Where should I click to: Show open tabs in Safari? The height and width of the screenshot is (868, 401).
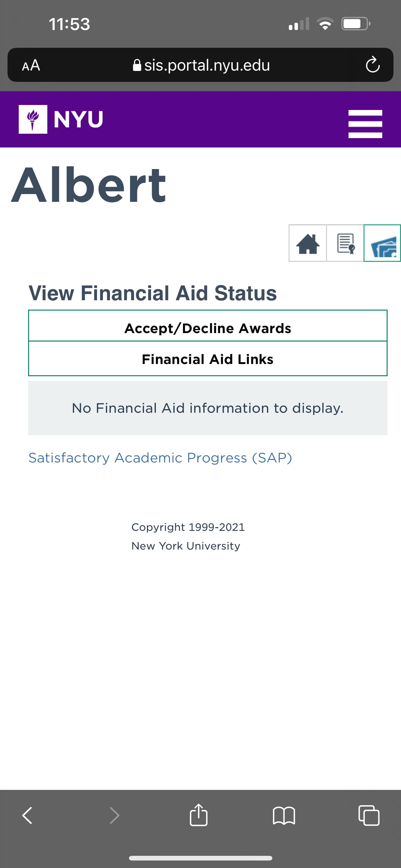pyautogui.click(x=369, y=815)
